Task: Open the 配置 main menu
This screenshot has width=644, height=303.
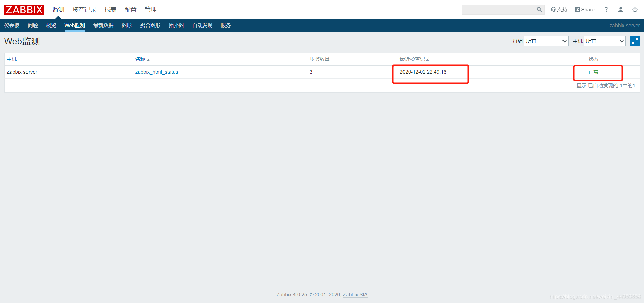Action: tap(130, 10)
